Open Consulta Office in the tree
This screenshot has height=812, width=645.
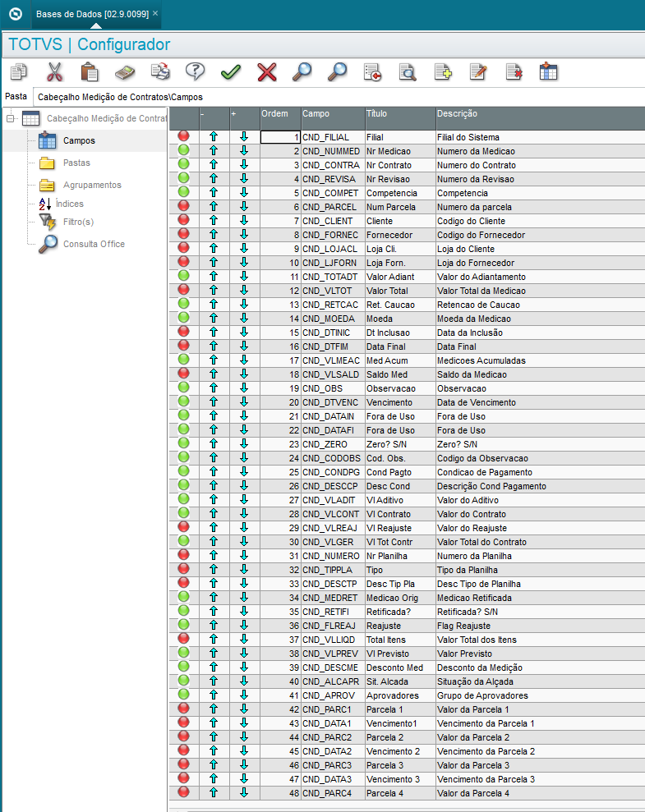[x=94, y=245]
